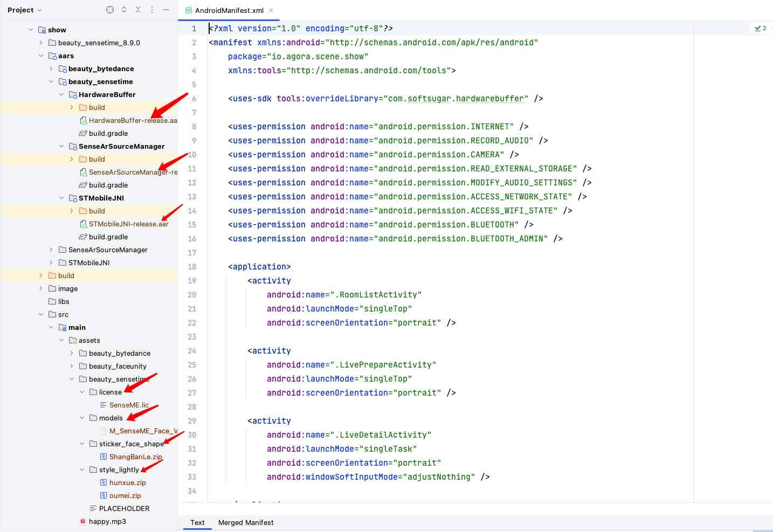The image size is (773, 532).
Task: Expand the build folder under HardwareBuffer
Action: [72, 107]
